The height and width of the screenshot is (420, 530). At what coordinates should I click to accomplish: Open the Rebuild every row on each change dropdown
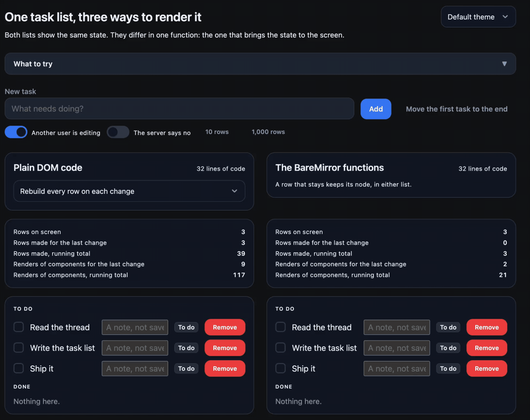[x=129, y=191]
